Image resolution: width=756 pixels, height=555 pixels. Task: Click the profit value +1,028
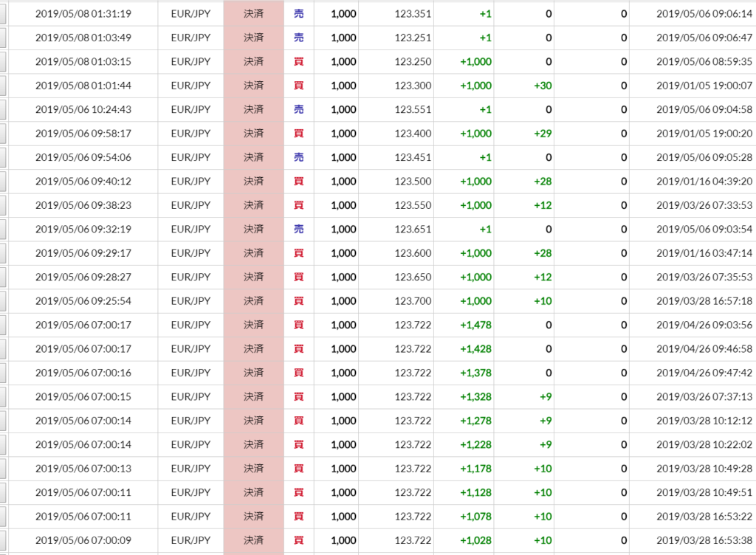pos(476,540)
